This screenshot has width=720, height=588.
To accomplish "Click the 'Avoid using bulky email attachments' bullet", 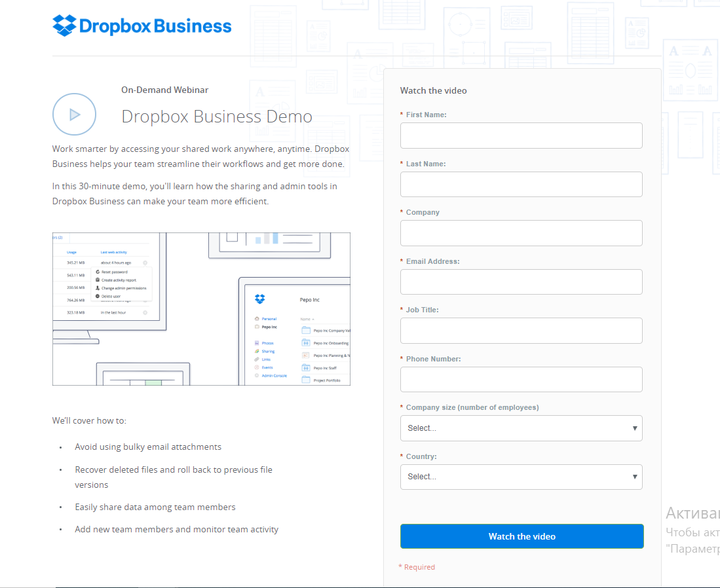I will pyautogui.click(x=148, y=447).
